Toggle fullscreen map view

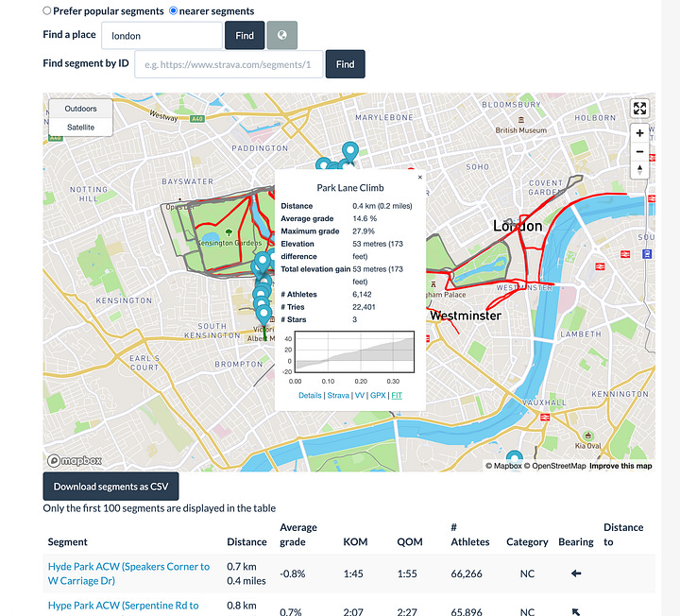[639, 108]
